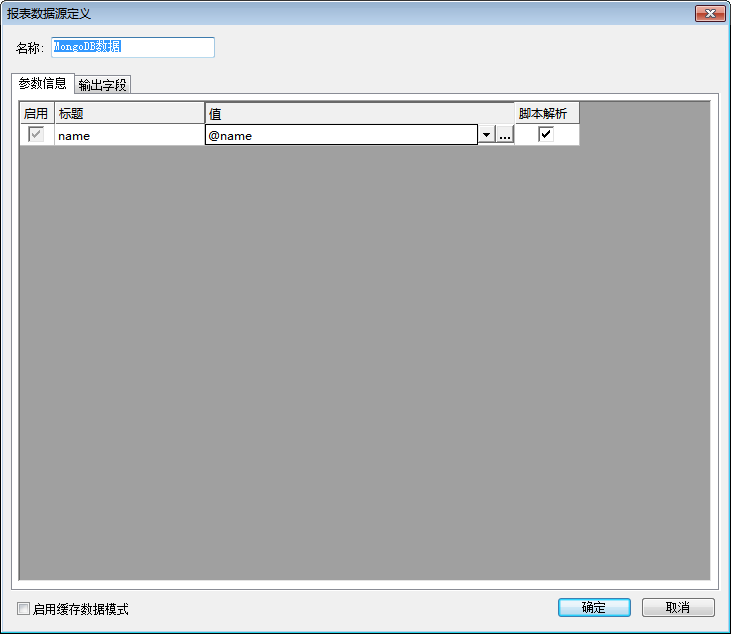Click the 脚本解析 column header
The height and width of the screenshot is (634, 731).
pos(547,114)
